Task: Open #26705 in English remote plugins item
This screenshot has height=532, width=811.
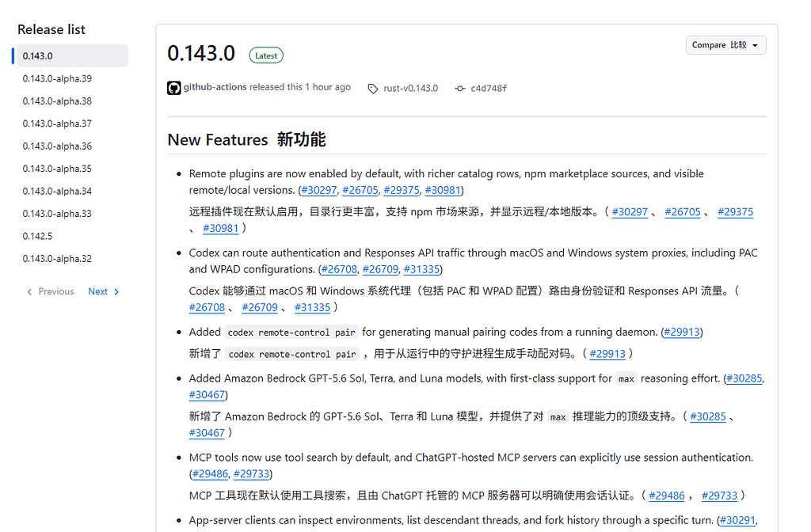Action: tap(360, 190)
